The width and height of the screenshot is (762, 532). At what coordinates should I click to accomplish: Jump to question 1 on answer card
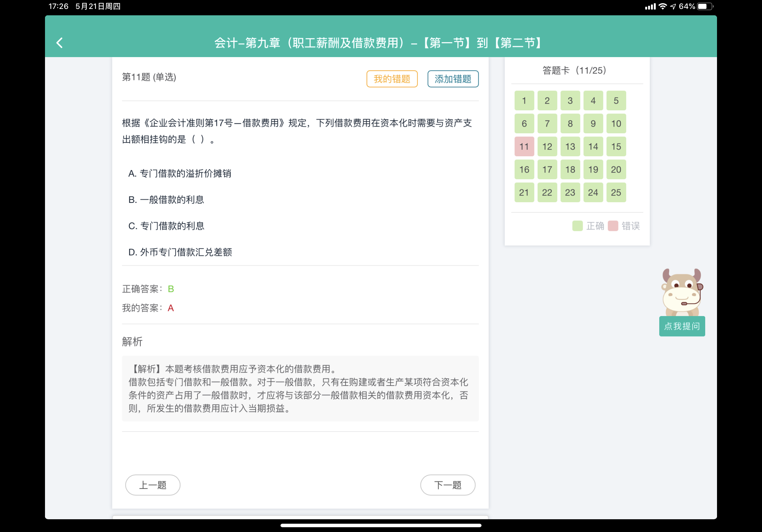[x=524, y=100]
